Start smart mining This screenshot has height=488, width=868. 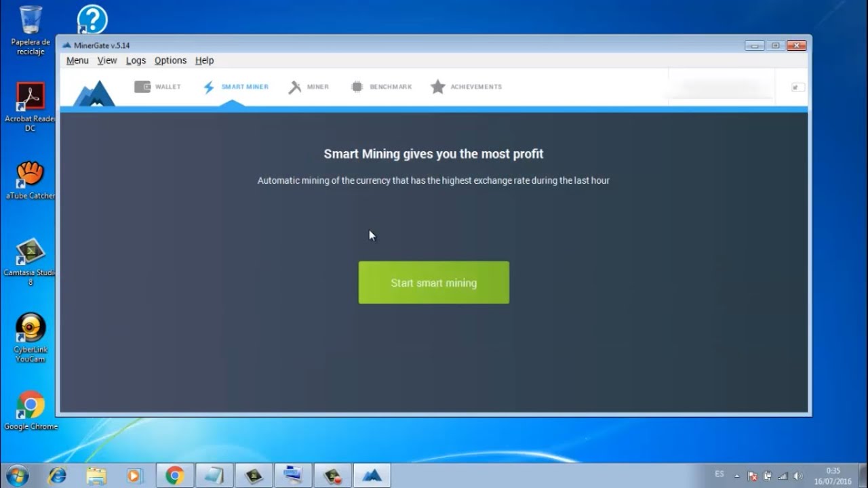(x=434, y=283)
